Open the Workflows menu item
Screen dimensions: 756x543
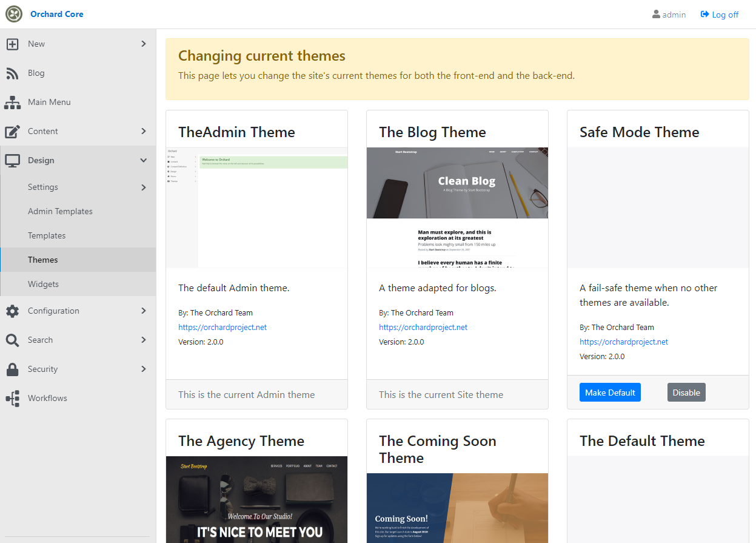[78, 398]
